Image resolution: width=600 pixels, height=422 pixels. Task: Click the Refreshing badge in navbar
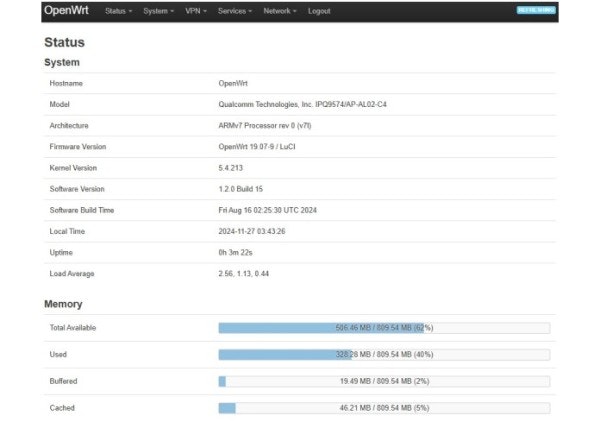click(536, 10)
